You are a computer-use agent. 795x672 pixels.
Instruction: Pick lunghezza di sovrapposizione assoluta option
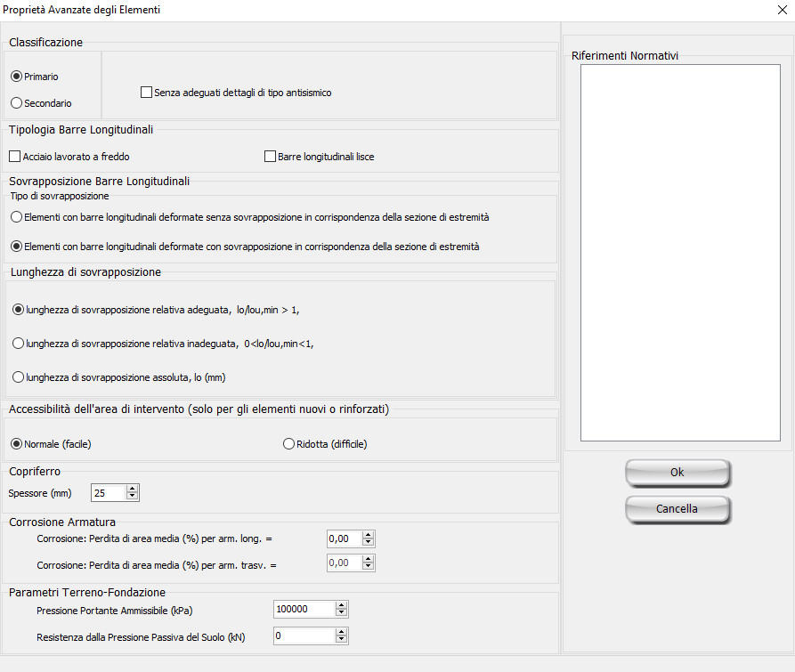click(18, 377)
